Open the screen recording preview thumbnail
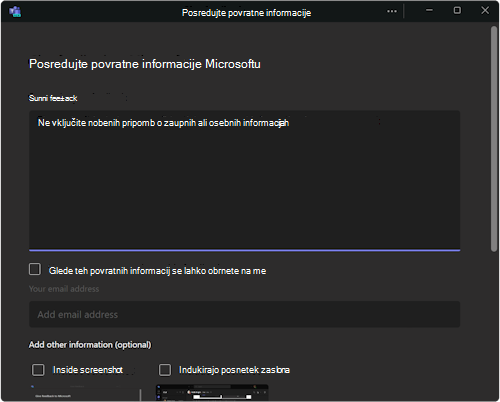 click(212, 392)
